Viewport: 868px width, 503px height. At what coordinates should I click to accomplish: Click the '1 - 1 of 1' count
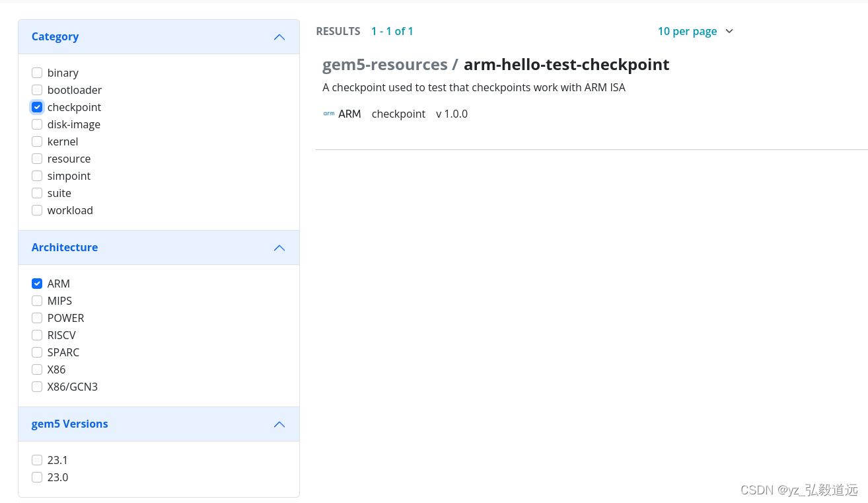[392, 31]
